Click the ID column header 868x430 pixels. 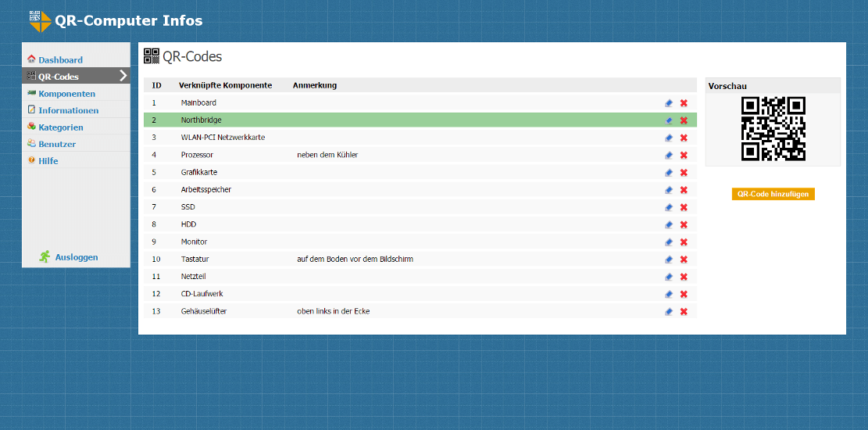click(157, 85)
